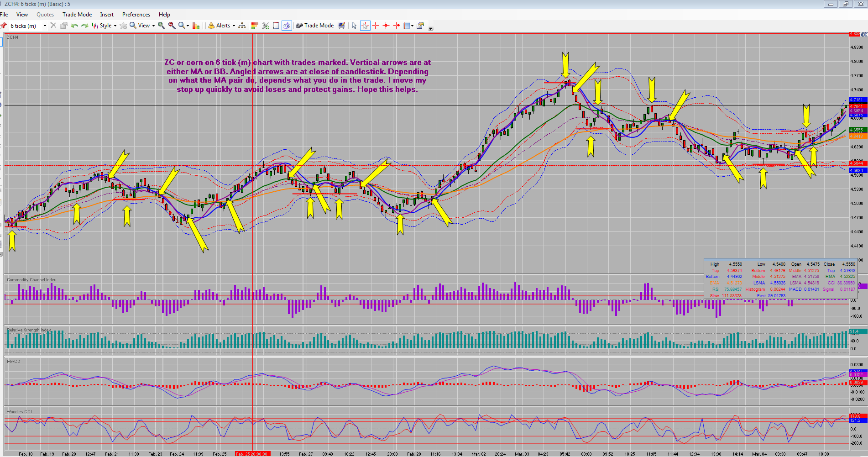The height and width of the screenshot is (457, 868).
Task: Click the MACD panel label
Action: tap(14, 362)
